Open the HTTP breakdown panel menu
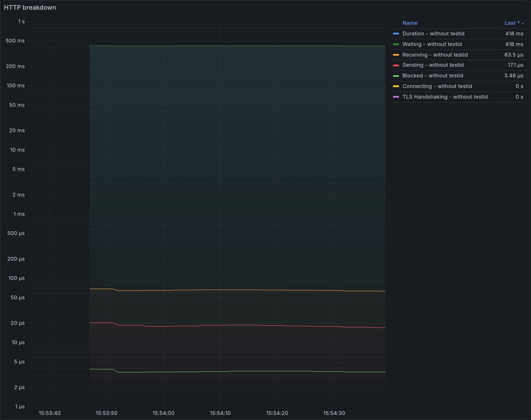The width and height of the screenshot is (531, 420). pos(30,7)
